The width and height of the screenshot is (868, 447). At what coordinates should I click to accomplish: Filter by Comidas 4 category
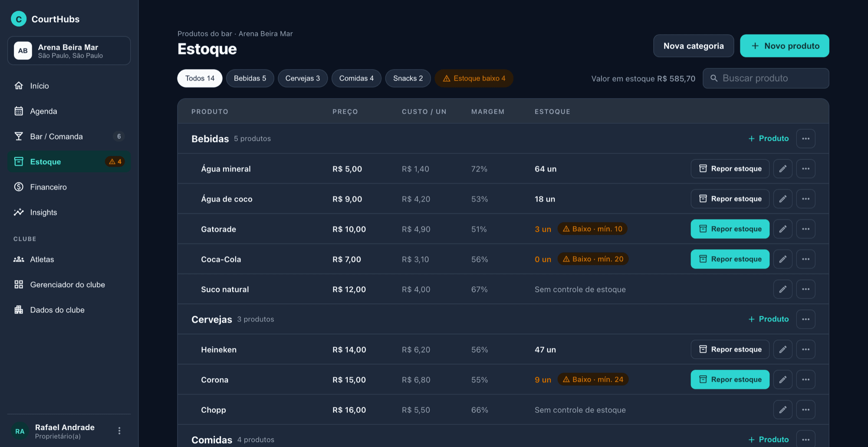click(356, 79)
